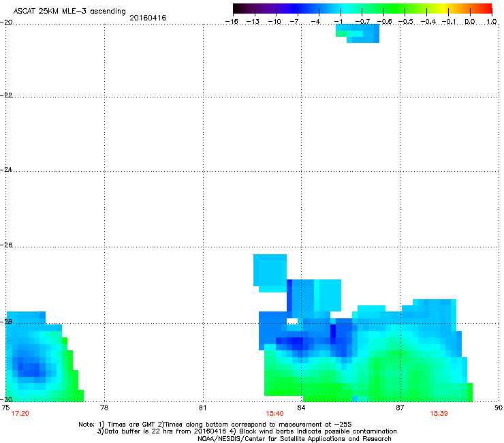Viewport: 504px width, 443px height.
Task: Click the color bar tick label -0.5
Action: (406, 22)
